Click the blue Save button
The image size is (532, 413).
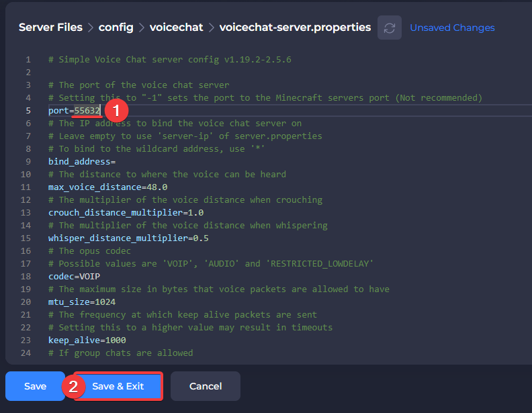[x=35, y=386]
